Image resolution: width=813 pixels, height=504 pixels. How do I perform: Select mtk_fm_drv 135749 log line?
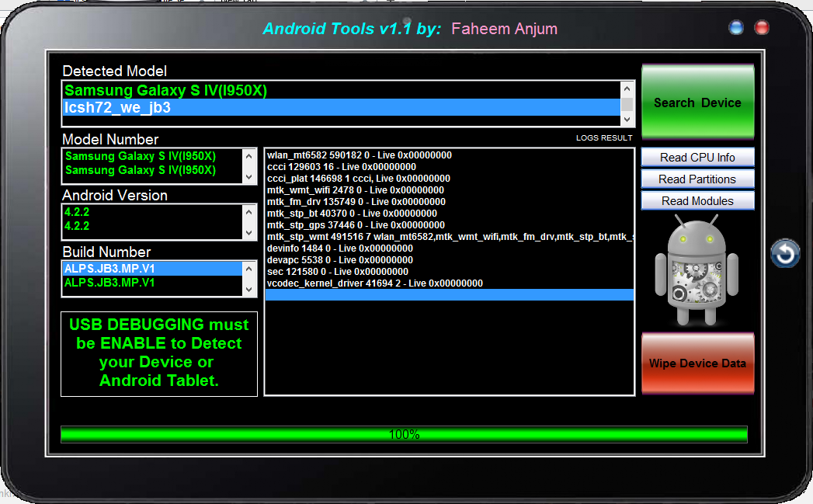coord(449,202)
